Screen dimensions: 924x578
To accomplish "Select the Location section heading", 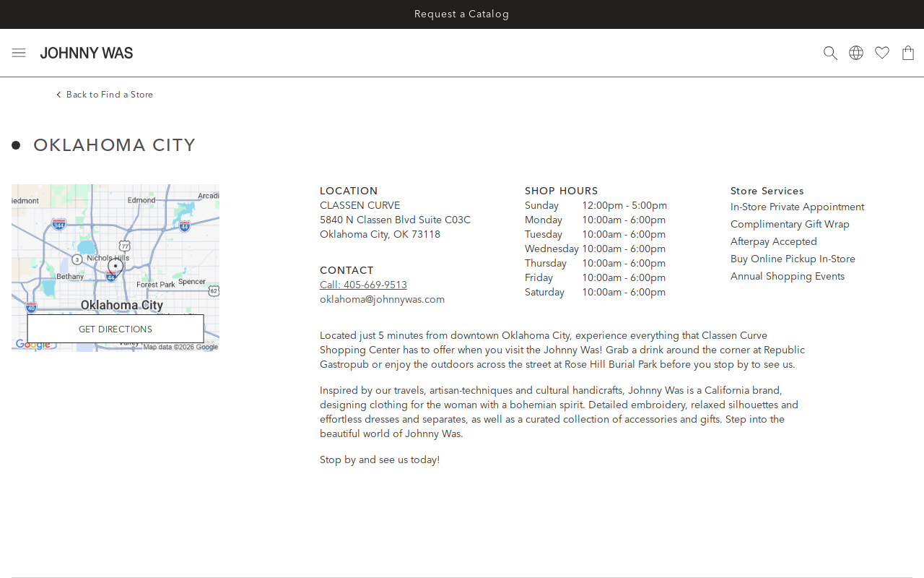I will click(x=349, y=191).
